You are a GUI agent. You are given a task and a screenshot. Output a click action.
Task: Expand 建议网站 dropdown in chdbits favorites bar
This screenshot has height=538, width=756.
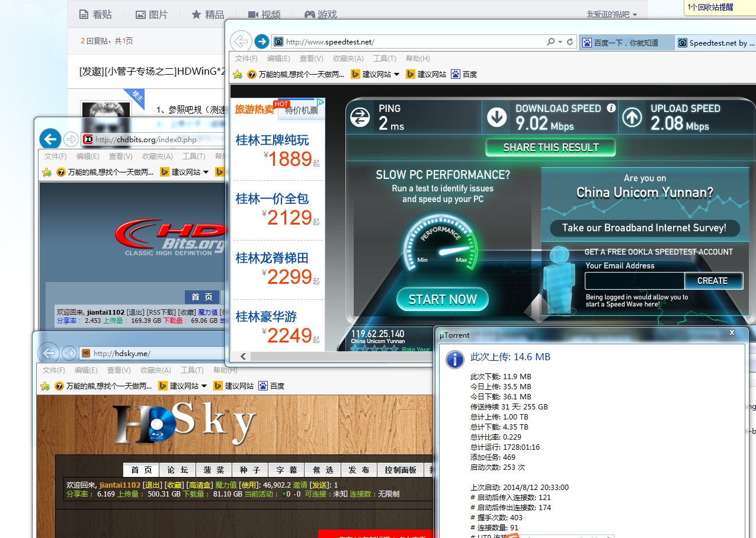coord(206,172)
